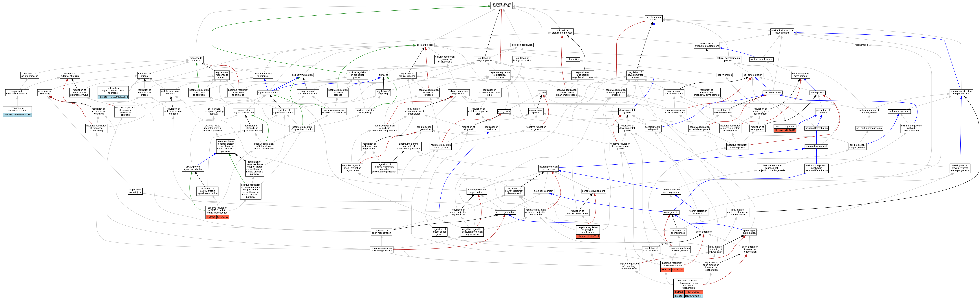The width and height of the screenshot is (980, 300).
Task: Click the 'anatomical structure development' node
Action: (x=782, y=32)
